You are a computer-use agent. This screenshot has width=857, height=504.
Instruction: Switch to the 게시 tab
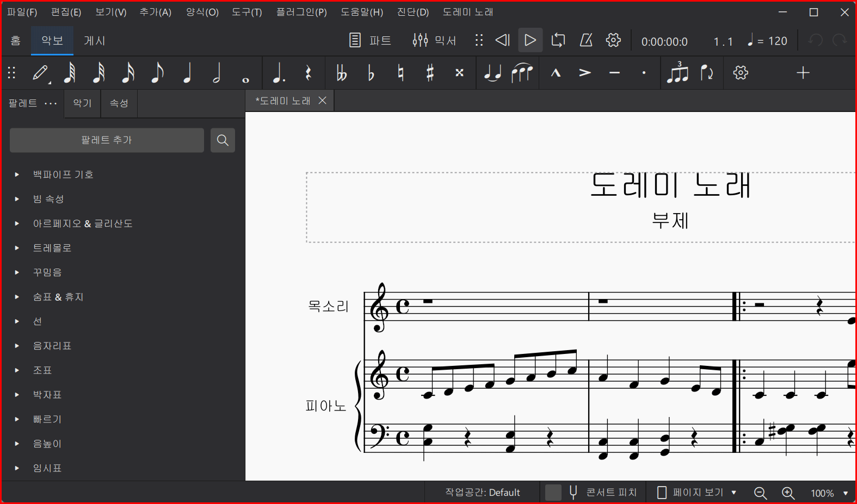[95, 41]
